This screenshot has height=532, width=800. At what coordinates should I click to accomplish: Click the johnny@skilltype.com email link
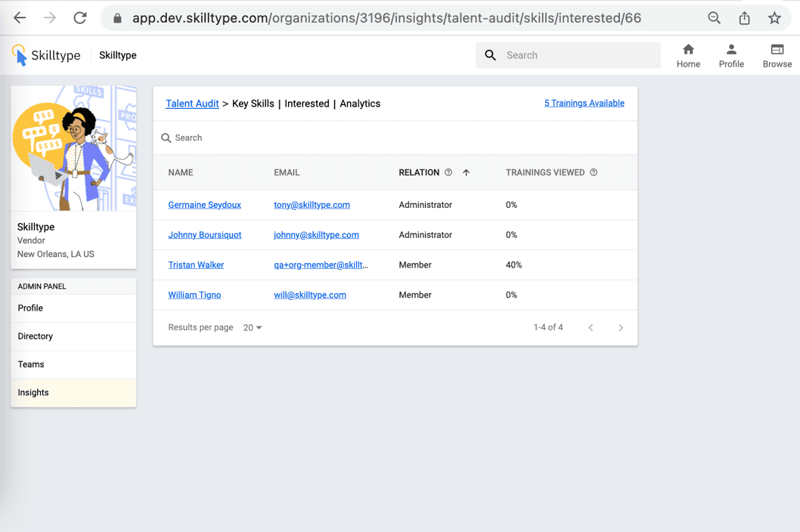pyautogui.click(x=316, y=234)
